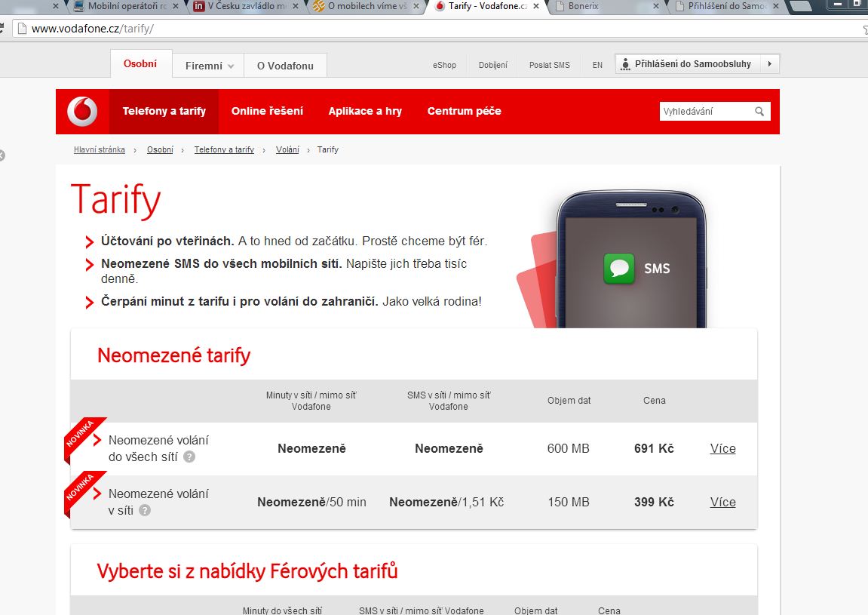Click the '691 Kč' price
868x615 pixels.
(654, 449)
